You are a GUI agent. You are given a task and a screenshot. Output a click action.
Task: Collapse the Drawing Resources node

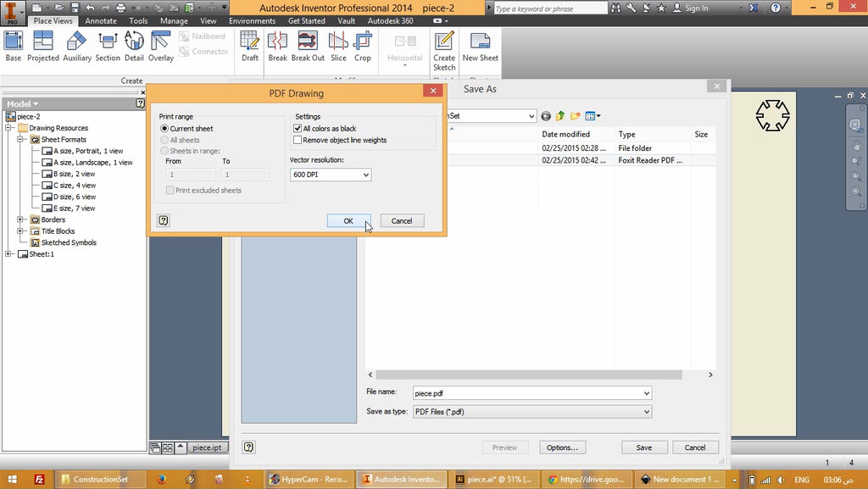(8, 128)
